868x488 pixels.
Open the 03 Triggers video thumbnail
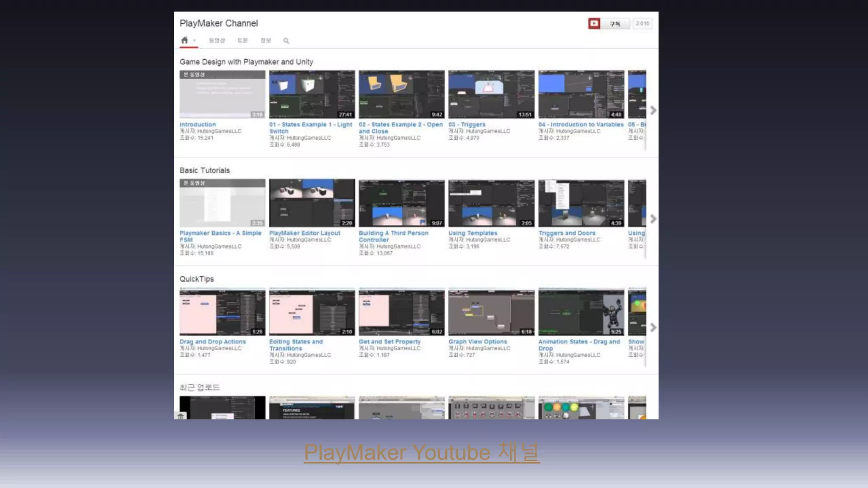click(492, 94)
